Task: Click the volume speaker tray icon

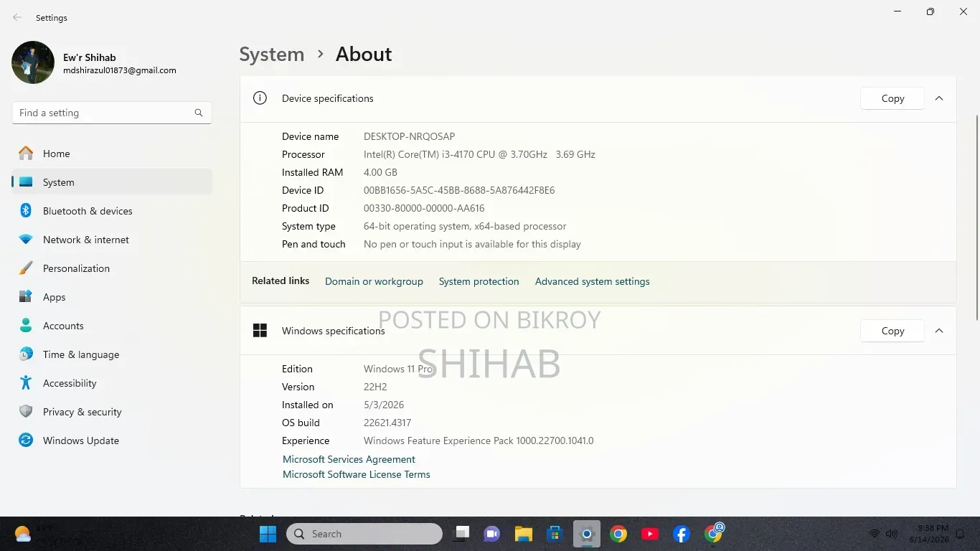Action: tap(892, 534)
